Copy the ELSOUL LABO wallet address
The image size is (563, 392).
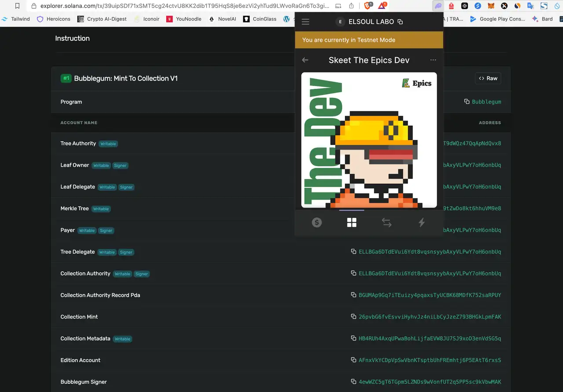click(400, 22)
